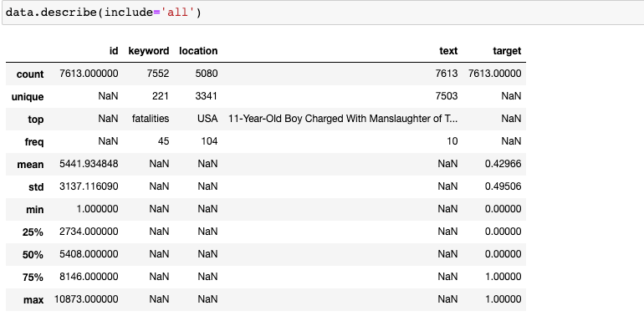Select the 'target' column header
Viewport: 644px width, 316px height.
pos(507,51)
